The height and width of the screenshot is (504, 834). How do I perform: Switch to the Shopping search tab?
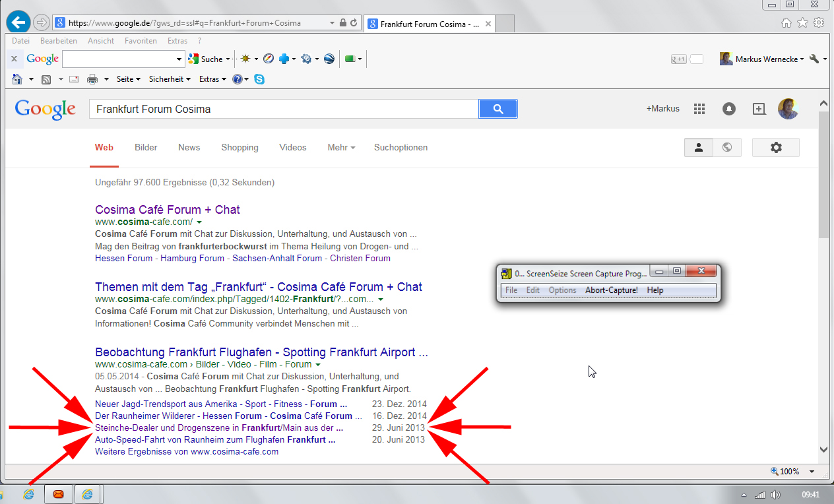click(240, 148)
